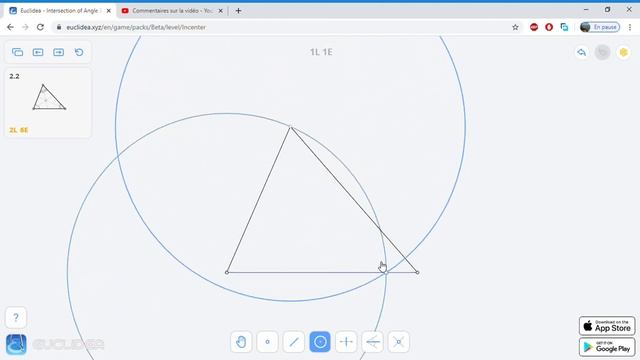Select the Intersect tool
Viewport: 640px width, 360px height.
tap(399, 342)
